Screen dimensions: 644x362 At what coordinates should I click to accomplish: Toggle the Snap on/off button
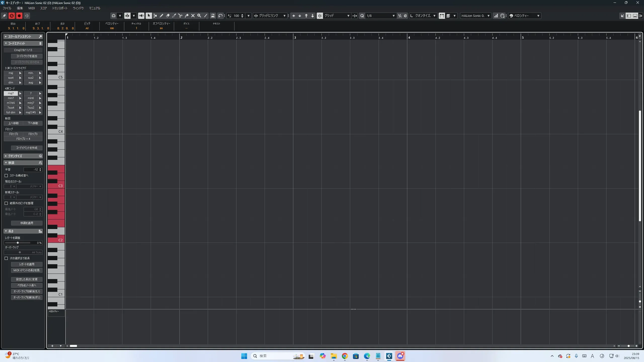tap(320, 16)
